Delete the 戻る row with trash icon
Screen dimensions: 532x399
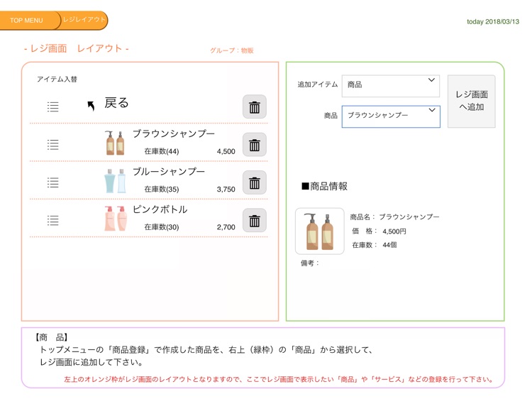point(255,107)
